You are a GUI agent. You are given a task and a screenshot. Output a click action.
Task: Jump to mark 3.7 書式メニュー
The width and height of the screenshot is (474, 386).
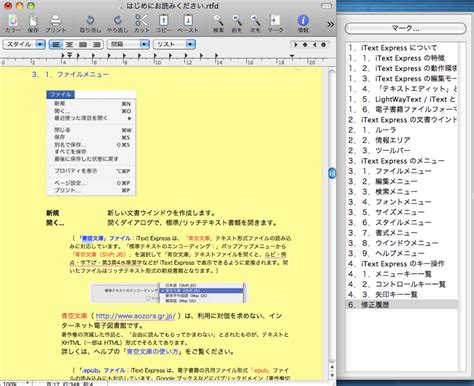point(402,233)
